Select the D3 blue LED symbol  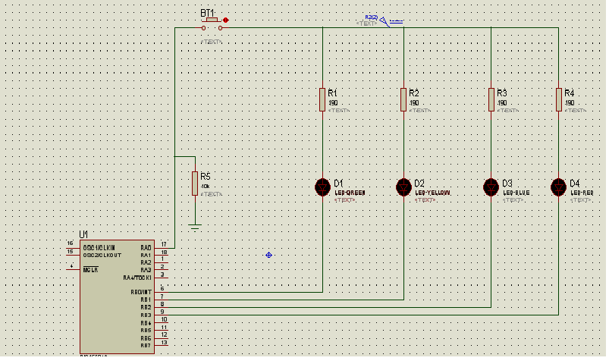coord(491,187)
